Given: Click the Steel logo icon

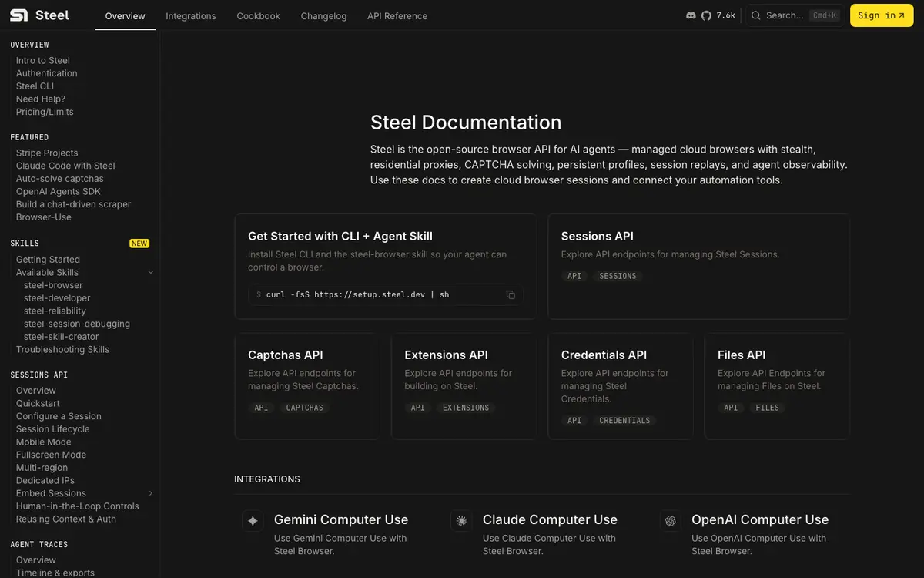Looking at the screenshot, I should [19, 15].
